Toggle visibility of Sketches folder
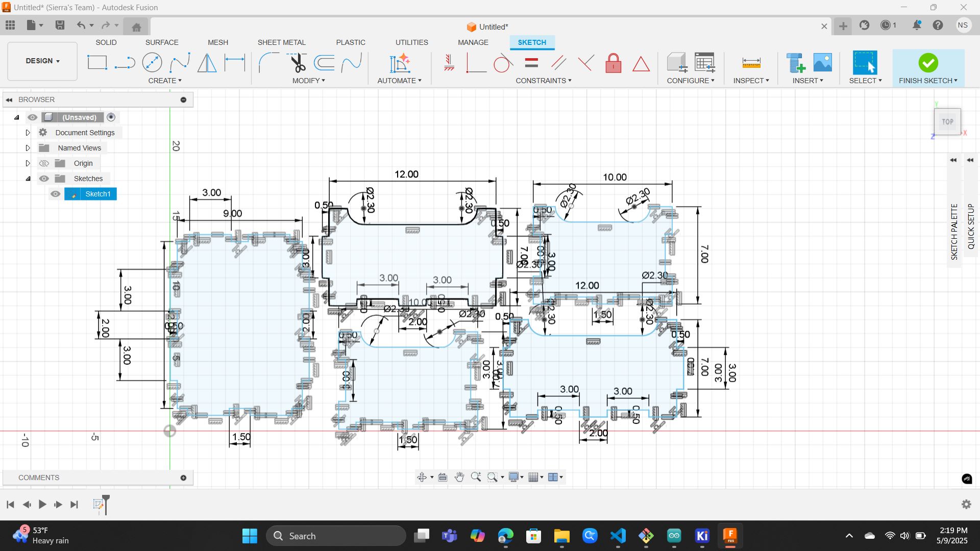 pyautogui.click(x=44, y=179)
